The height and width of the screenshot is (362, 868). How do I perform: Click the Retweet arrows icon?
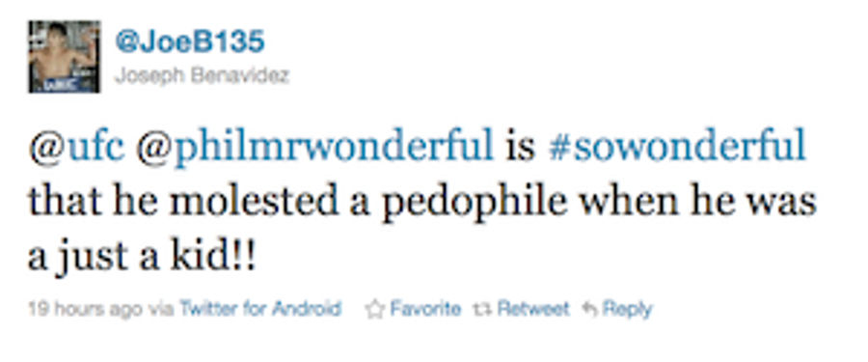click(482, 309)
